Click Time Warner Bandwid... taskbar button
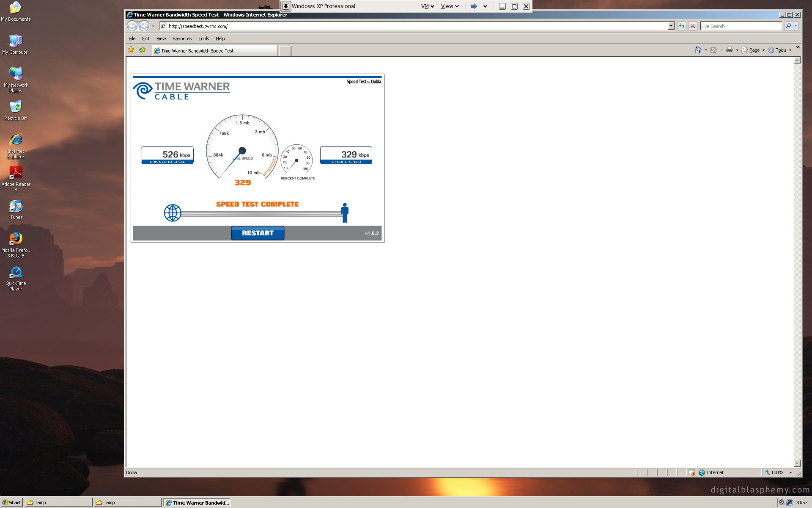The height and width of the screenshot is (508, 812). coord(197,502)
